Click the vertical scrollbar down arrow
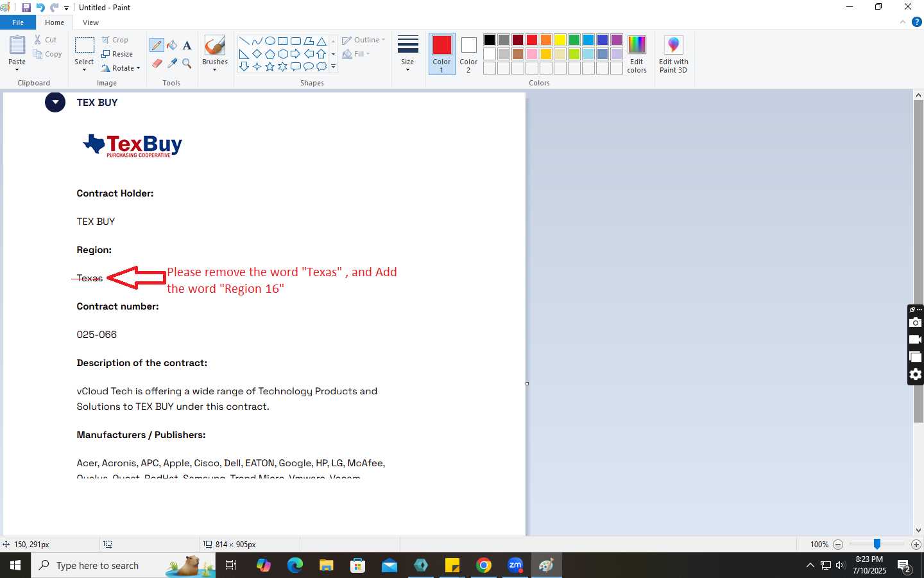This screenshot has width=924, height=578. tap(918, 530)
